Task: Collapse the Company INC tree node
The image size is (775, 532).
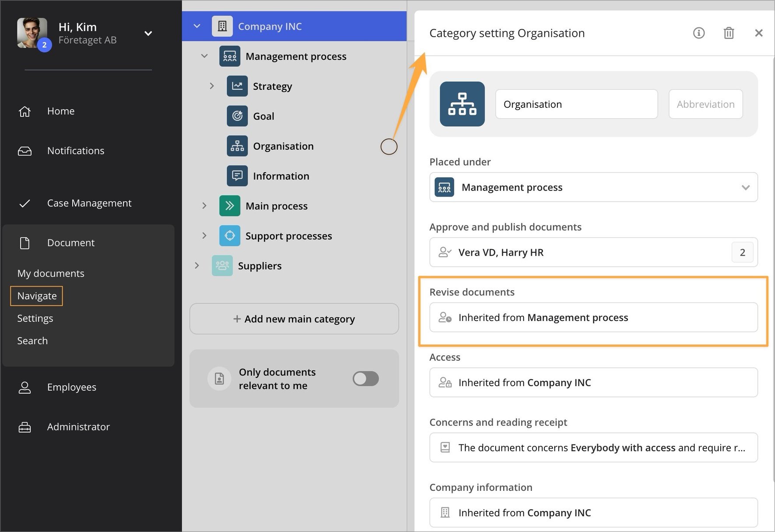Action: (x=197, y=26)
